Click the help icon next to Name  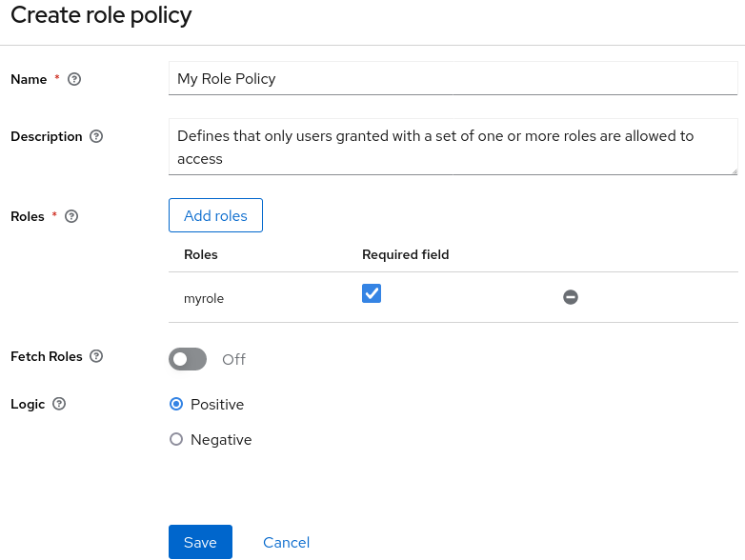click(x=74, y=80)
